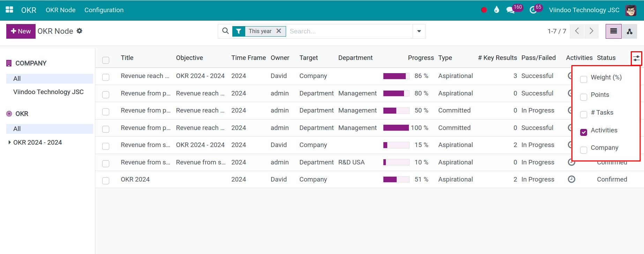Check the row with 50 % progress
This screenshot has width=644, height=254.
106,111
